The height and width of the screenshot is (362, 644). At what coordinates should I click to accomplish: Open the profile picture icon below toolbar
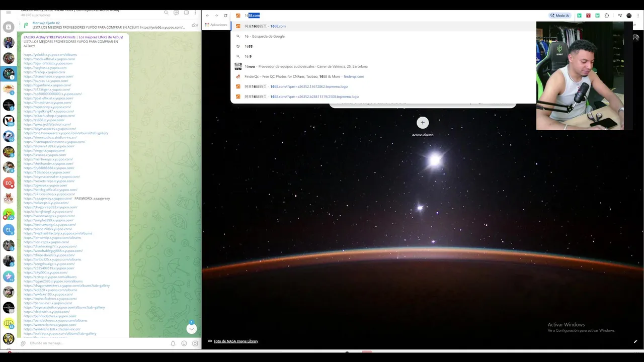(x=636, y=38)
